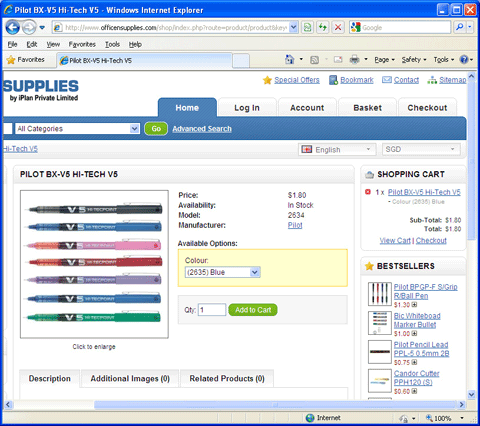Click the address bar URL field
The image size is (480, 426).
pos(170,28)
